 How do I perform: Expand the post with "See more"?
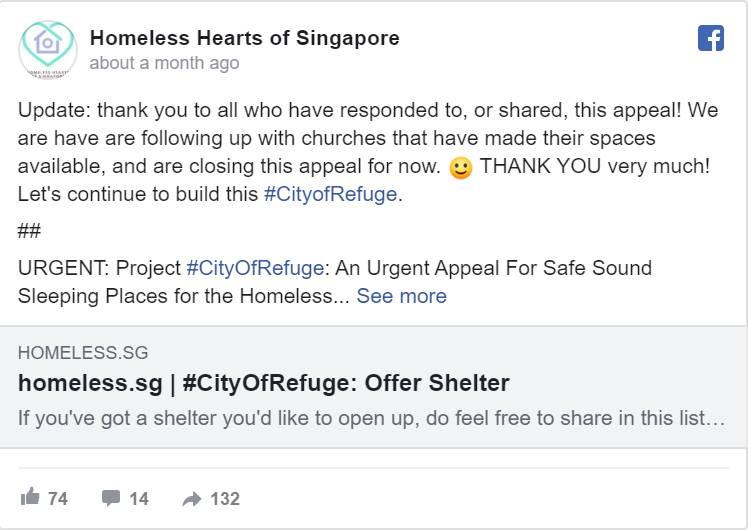tap(401, 296)
